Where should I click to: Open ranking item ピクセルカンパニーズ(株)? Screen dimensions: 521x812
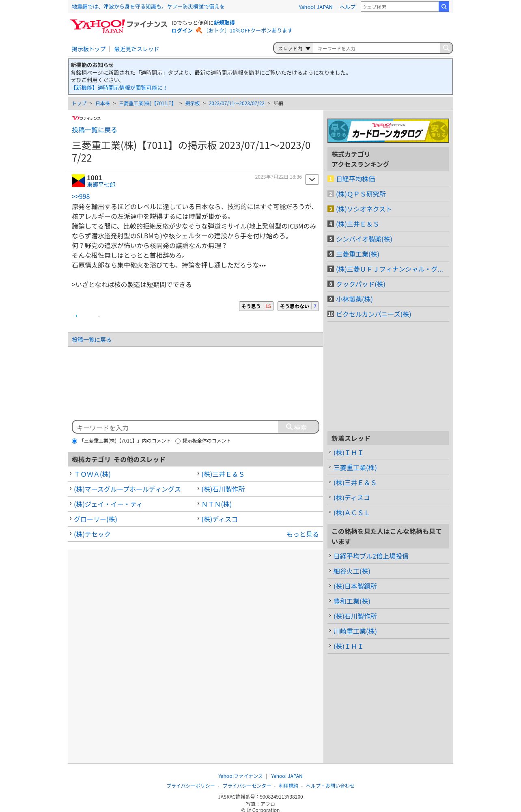pyautogui.click(x=373, y=314)
